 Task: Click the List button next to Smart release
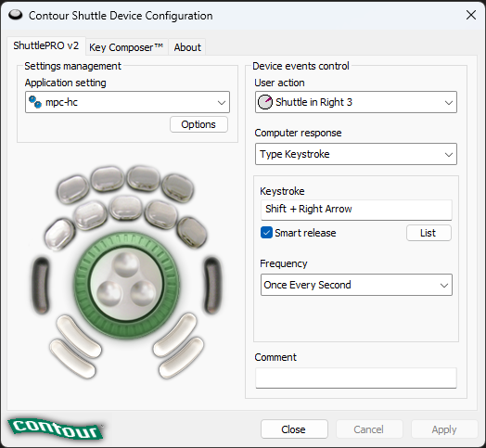[428, 233]
